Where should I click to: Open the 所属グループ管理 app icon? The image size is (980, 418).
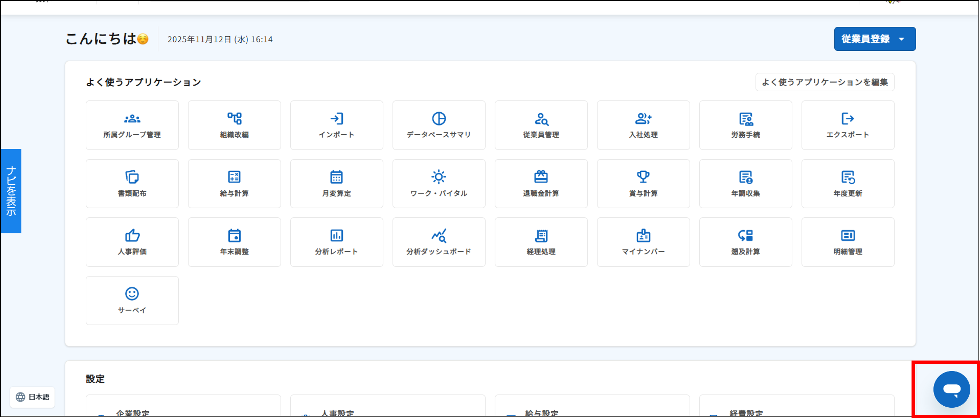coord(132,125)
